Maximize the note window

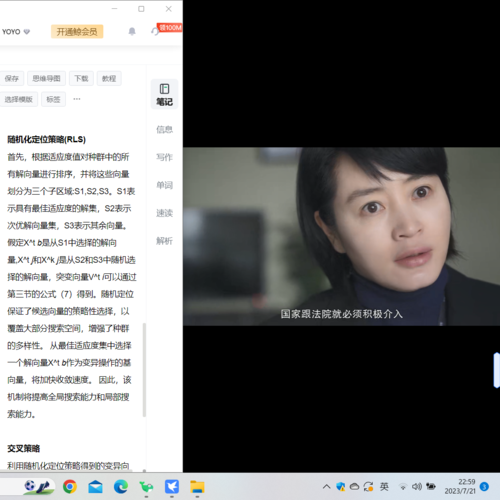click(141, 9)
